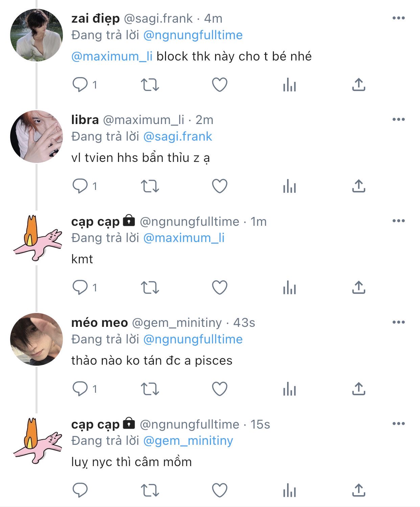Open libra's profile avatar
Screen dimensions: 420x507
[37, 137]
